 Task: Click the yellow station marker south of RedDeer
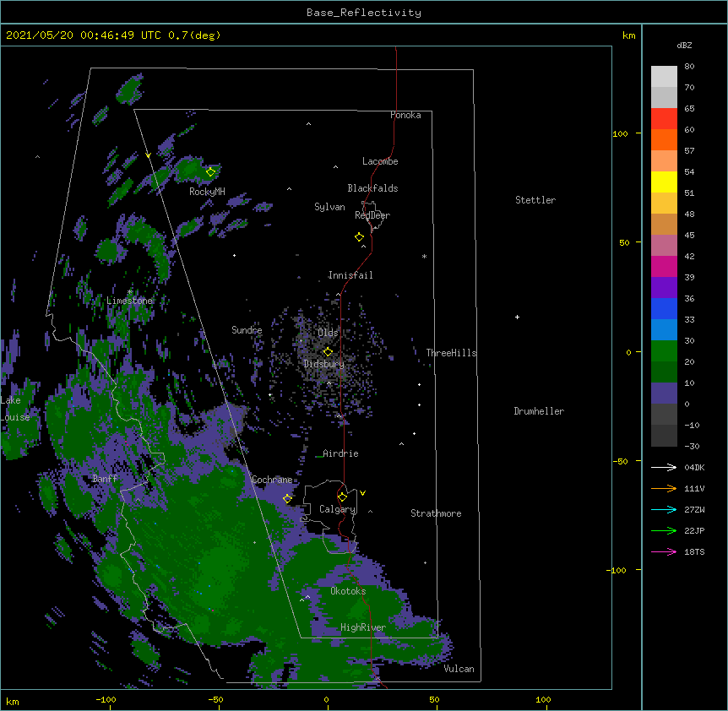tap(360, 237)
